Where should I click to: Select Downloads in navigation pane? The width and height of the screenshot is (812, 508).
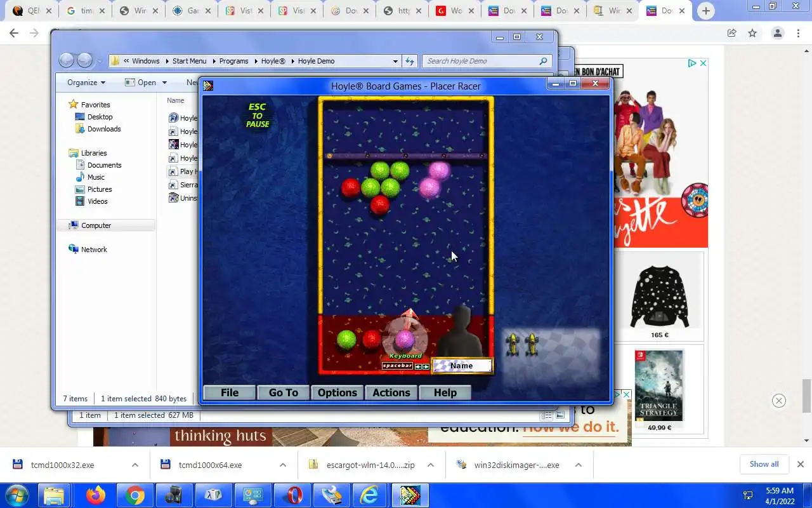pyautogui.click(x=104, y=129)
